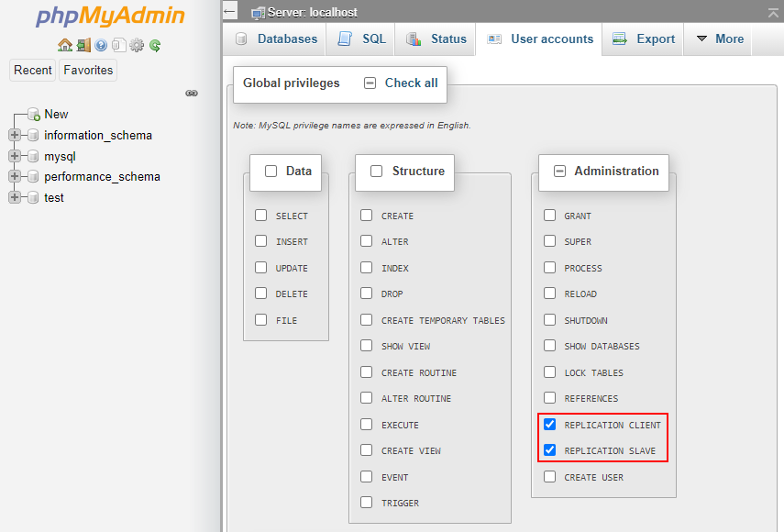The width and height of the screenshot is (784, 532).
Task: Open the test database link
Action: point(54,197)
